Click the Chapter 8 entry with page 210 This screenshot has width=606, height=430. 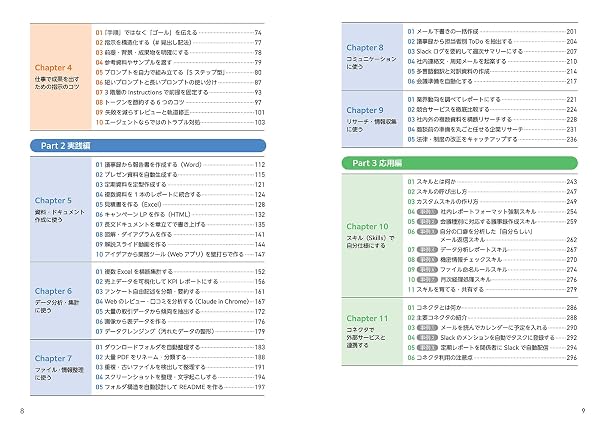click(492, 62)
